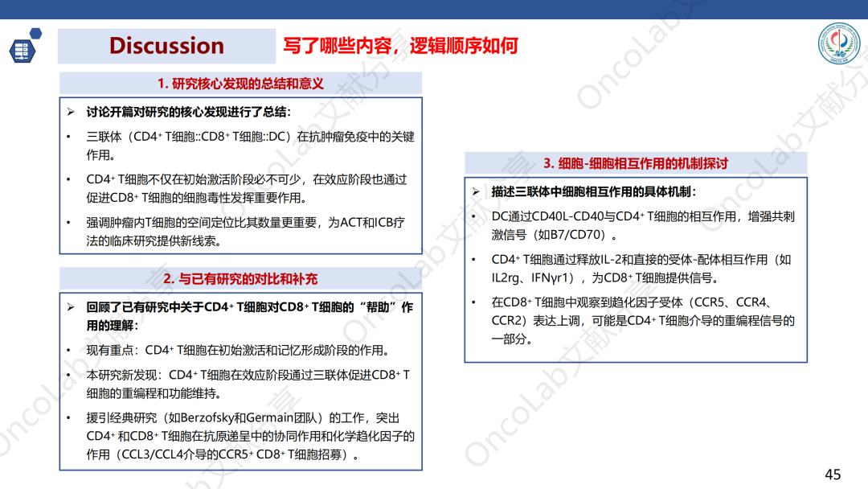Select the Discussion title box
The height and width of the screenshot is (489, 868).
(166, 46)
